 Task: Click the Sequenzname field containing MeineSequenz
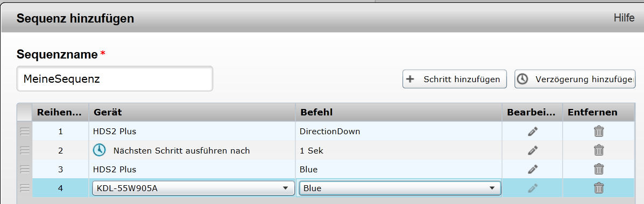(x=115, y=79)
